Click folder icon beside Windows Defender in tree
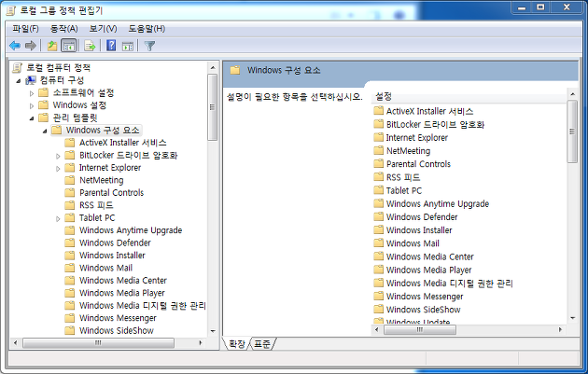Image resolution: width=588 pixels, height=374 pixels. pos(70,242)
